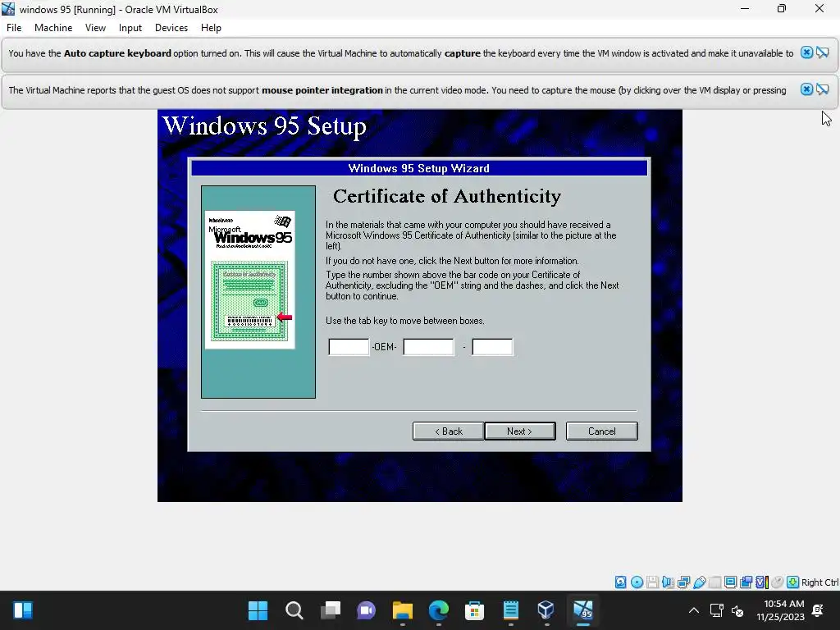Open the Widgets panel on the taskbar
The width and height of the screenshot is (840, 630).
click(x=23, y=610)
